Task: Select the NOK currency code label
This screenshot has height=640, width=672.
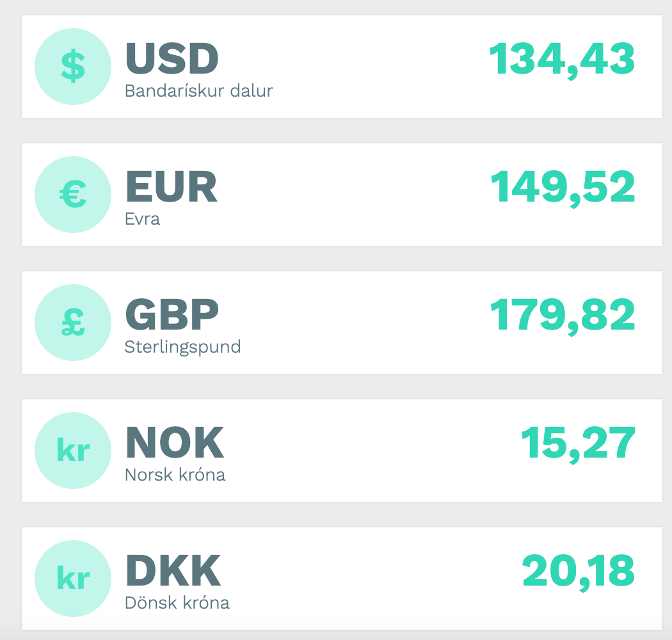Action: coord(175,442)
